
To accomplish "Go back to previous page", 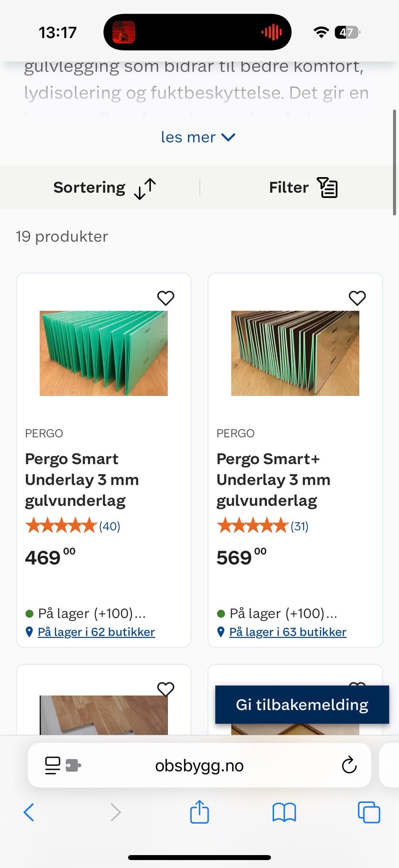I will click(29, 812).
